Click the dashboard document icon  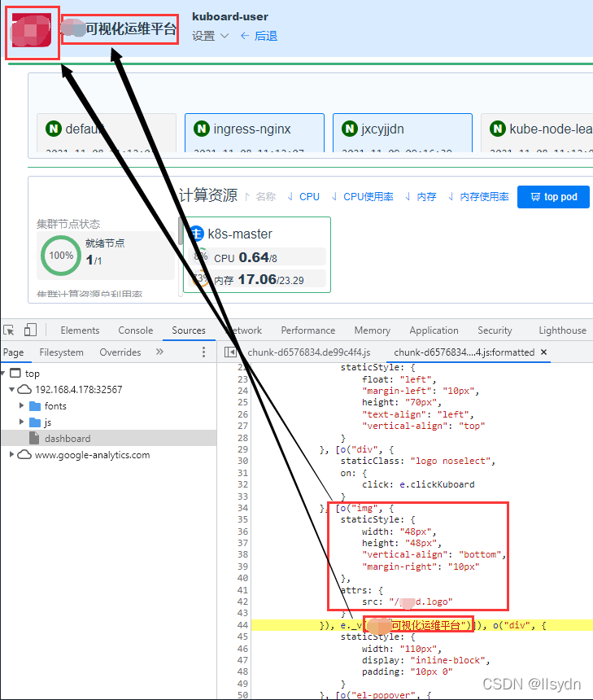(34, 438)
